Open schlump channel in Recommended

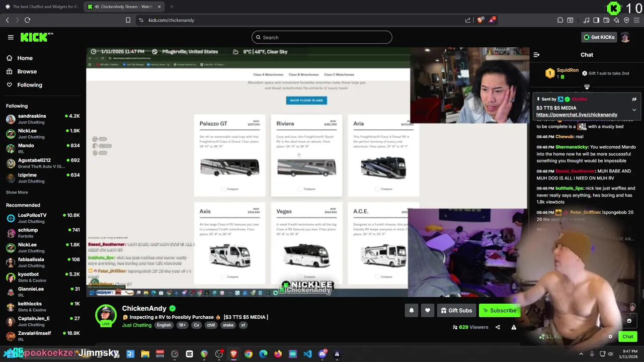[x=43, y=233]
